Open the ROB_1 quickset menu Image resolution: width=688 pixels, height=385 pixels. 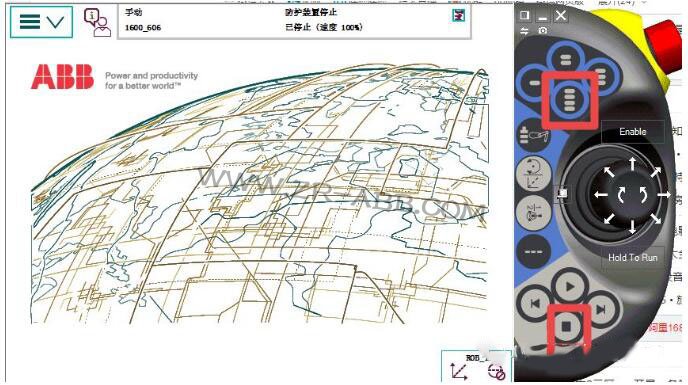477,366
